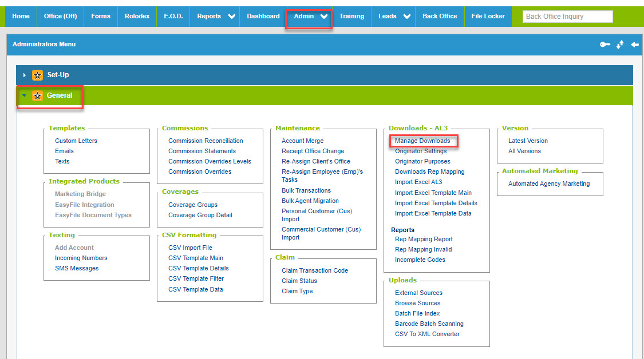Open the Commission Reconciliation link
The width and height of the screenshot is (644, 359).
tap(206, 141)
